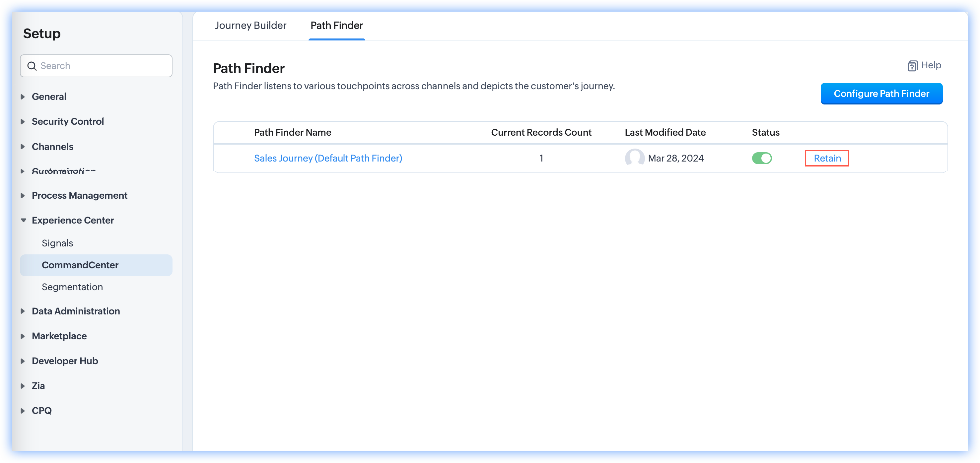Click the user avatar beside Mar 28, 2024
Image resolution: width=980 pixels, height=463 pixels.
click(634, 158)
